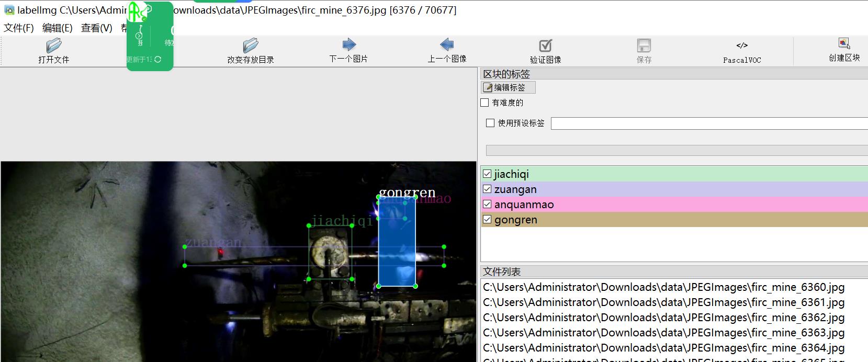The height and width of the screenshot is (362, 868).
Task: Open the 文件(F) menu
Action: pyautogui.click(x=19, y=28)
